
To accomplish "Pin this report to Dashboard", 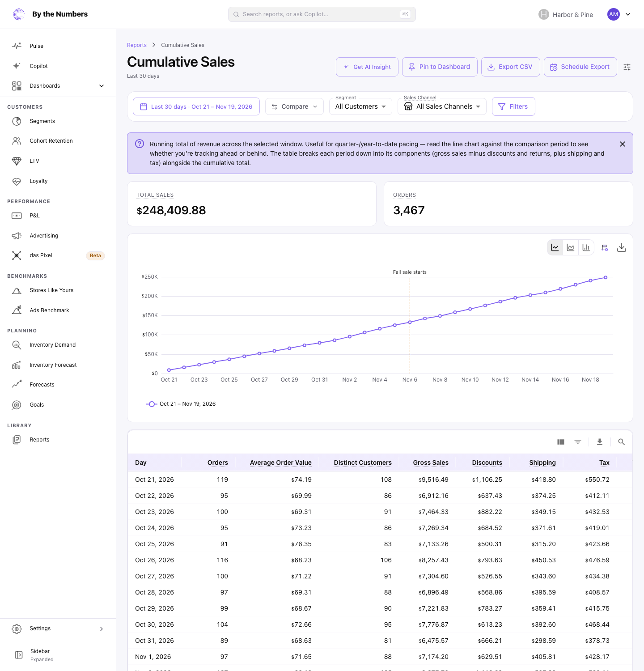I will coord(440,67).
